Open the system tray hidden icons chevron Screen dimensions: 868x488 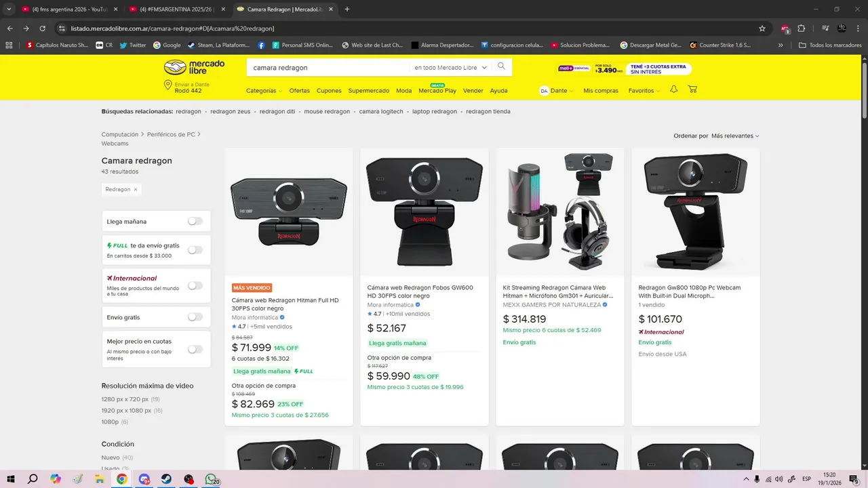point(747,479)
